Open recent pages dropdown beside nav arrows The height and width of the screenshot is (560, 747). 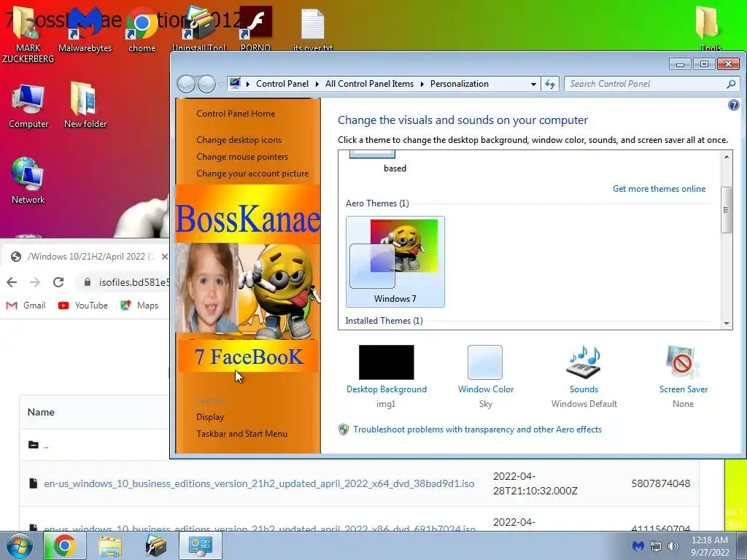(x=221, y=85)
